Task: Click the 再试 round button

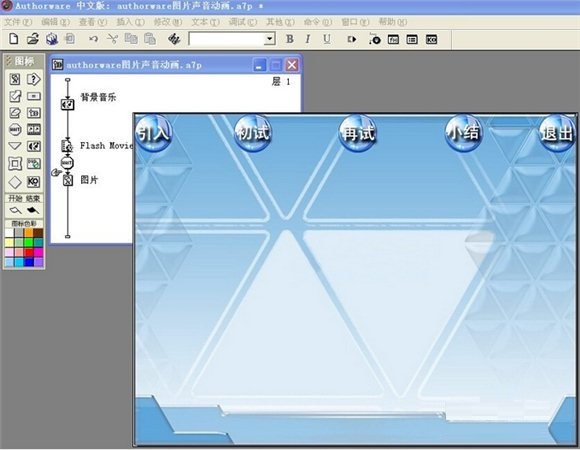Action: pos(358,133)
